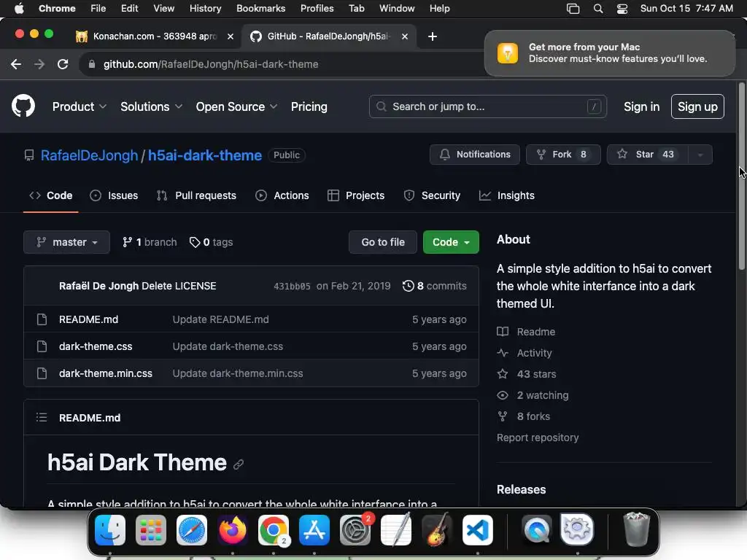Close the Konachan.com tab

230,36
